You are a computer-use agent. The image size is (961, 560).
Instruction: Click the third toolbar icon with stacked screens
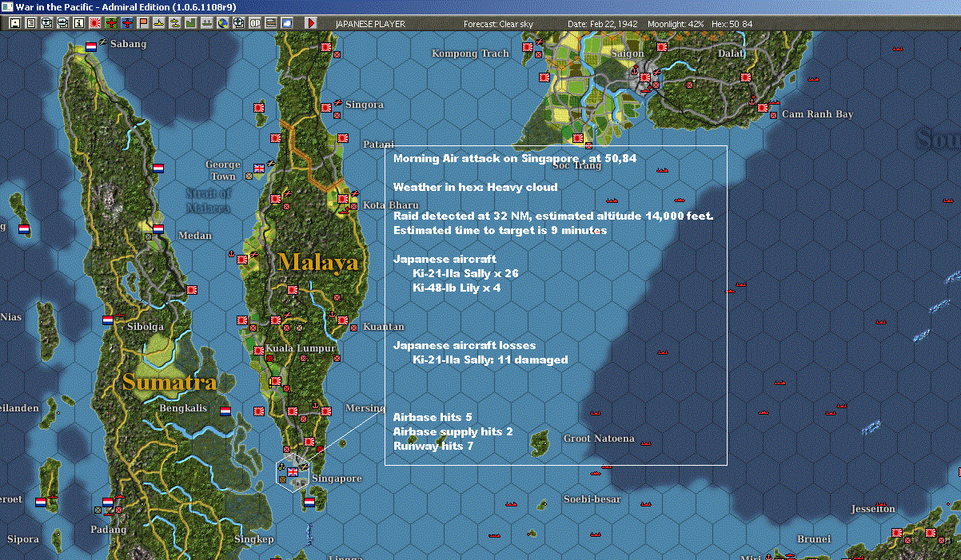tap(46, 23)
